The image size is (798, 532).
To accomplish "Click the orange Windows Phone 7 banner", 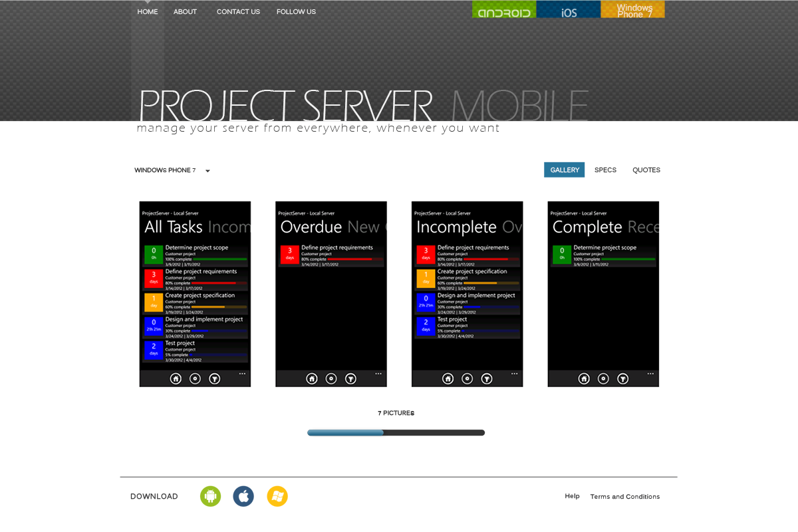I will [632, 9].
